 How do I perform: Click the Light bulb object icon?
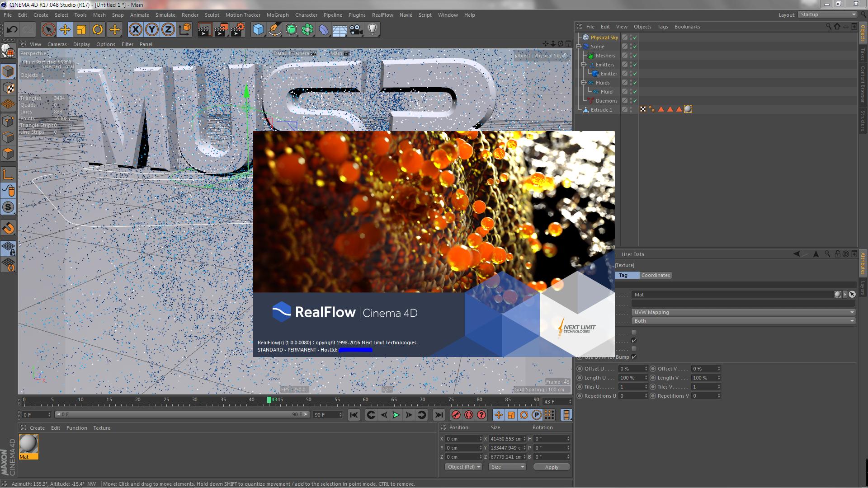(x=373, y=30)
